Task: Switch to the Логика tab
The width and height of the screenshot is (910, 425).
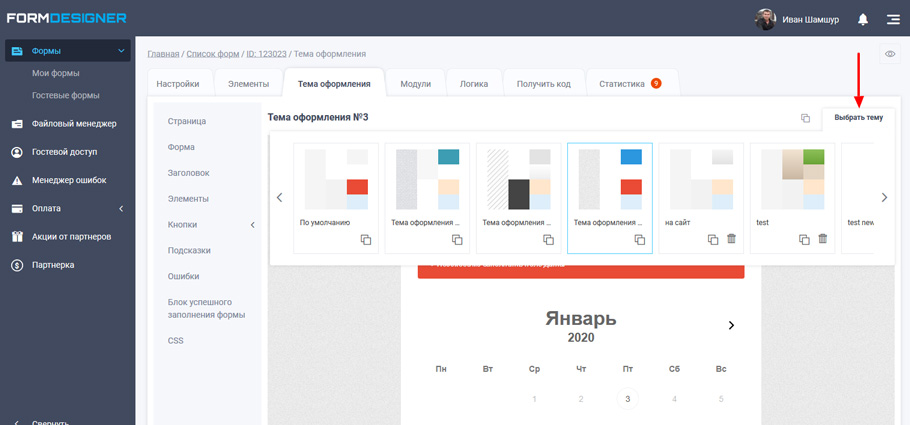Action: (x=474, y=84)
